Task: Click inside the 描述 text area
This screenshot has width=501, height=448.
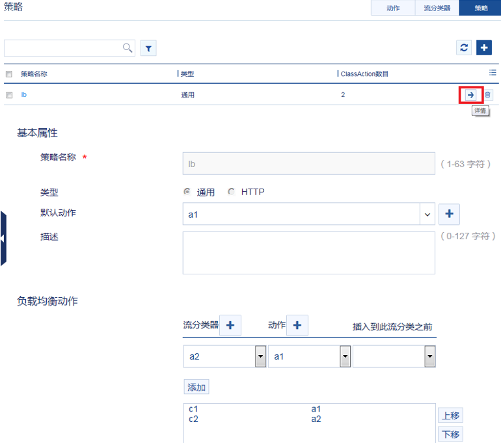Action: [308, 253]
